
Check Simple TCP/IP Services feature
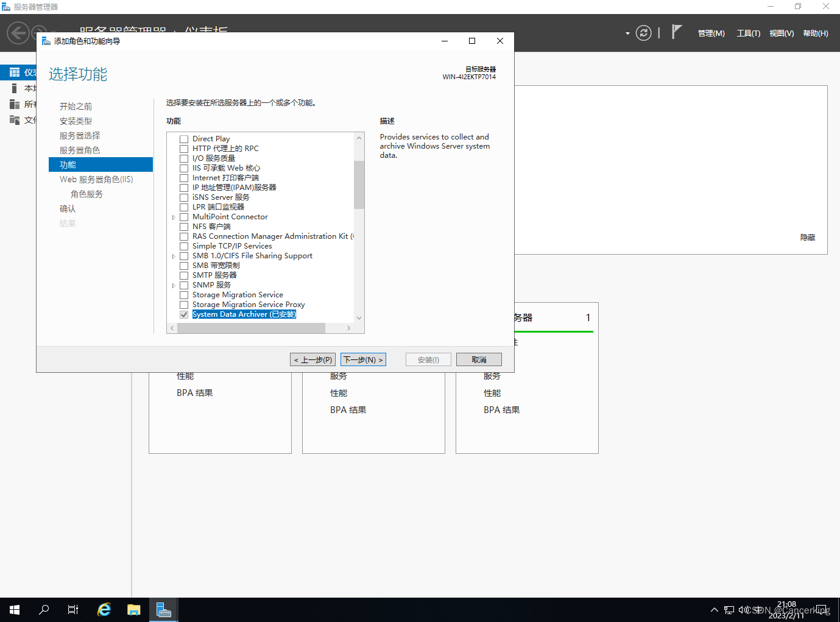click(x=184, y=246)
